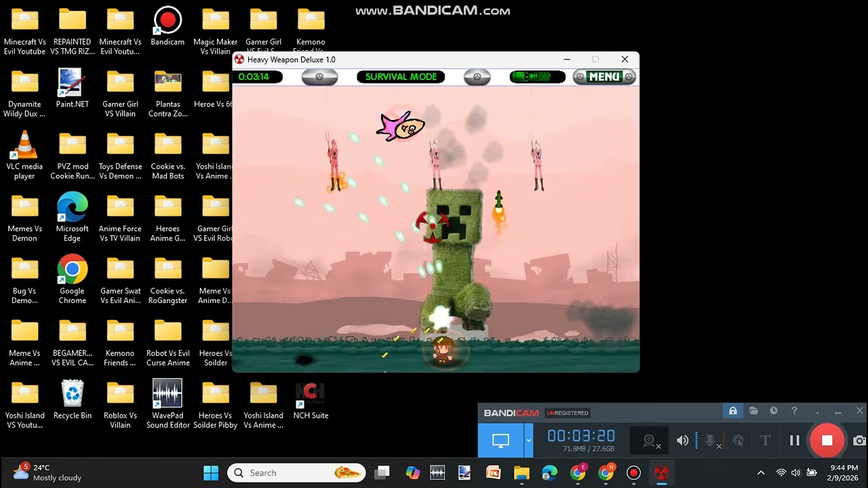Screen dimensions: 868x488
Task: Open File Explorer from taskbar
Action: click(x=521, y=472)
